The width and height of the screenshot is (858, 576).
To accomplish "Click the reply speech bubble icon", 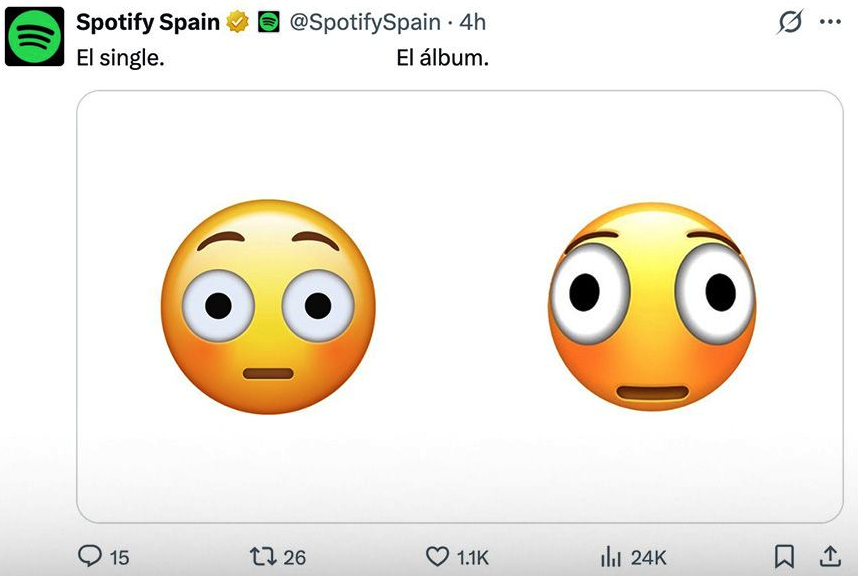I will point(90,556).
